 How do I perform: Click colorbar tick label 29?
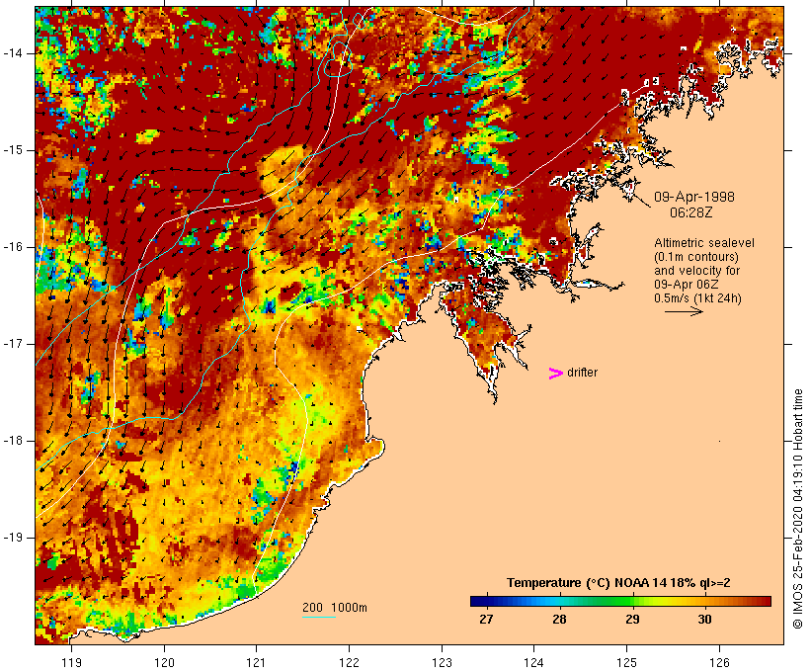point(632,620)
